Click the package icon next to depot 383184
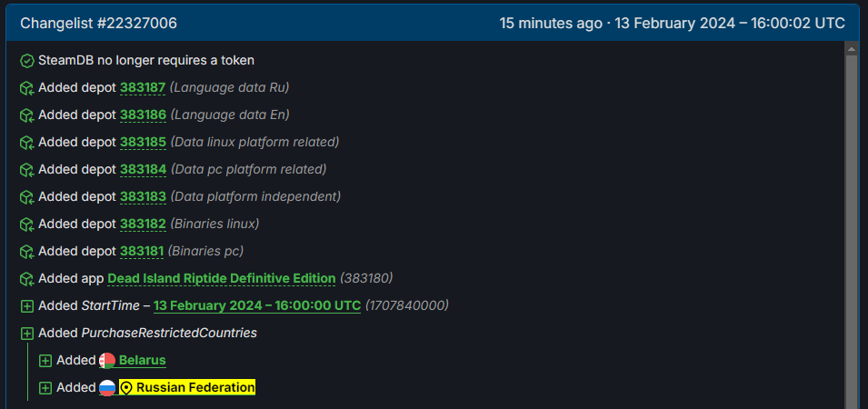 coord(27,170)
